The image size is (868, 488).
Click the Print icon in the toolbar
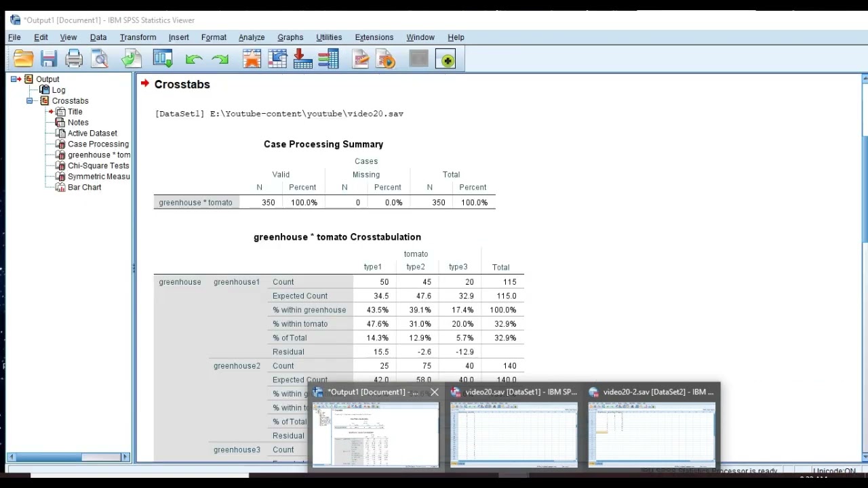tap(74, 60)
